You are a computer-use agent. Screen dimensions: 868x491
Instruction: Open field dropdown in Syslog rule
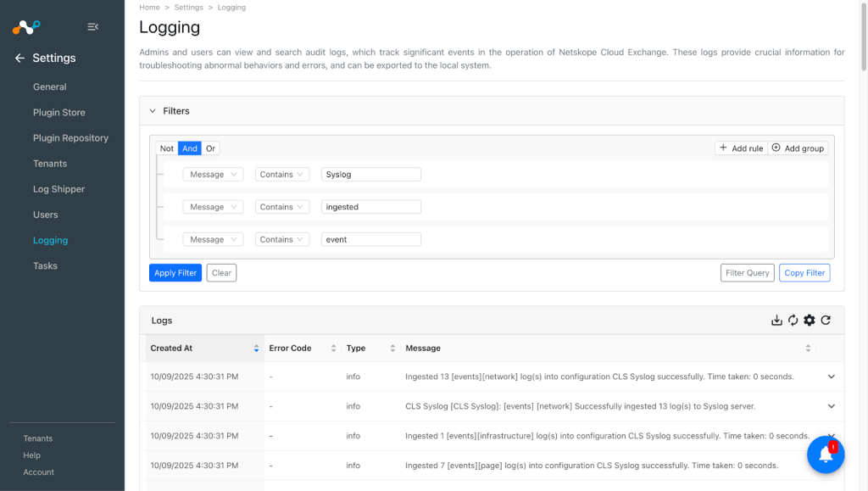[x=213, y=175]
